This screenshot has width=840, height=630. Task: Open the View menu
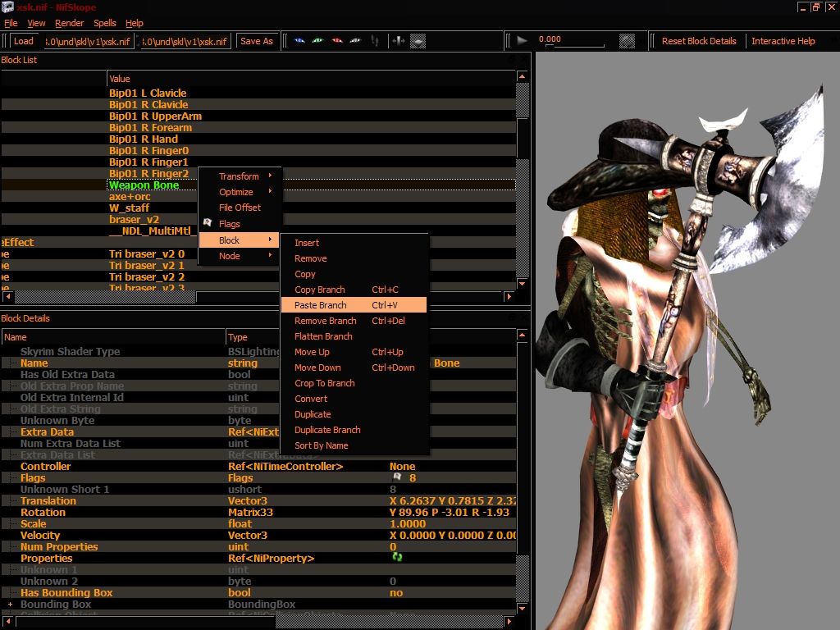point(36,23)
